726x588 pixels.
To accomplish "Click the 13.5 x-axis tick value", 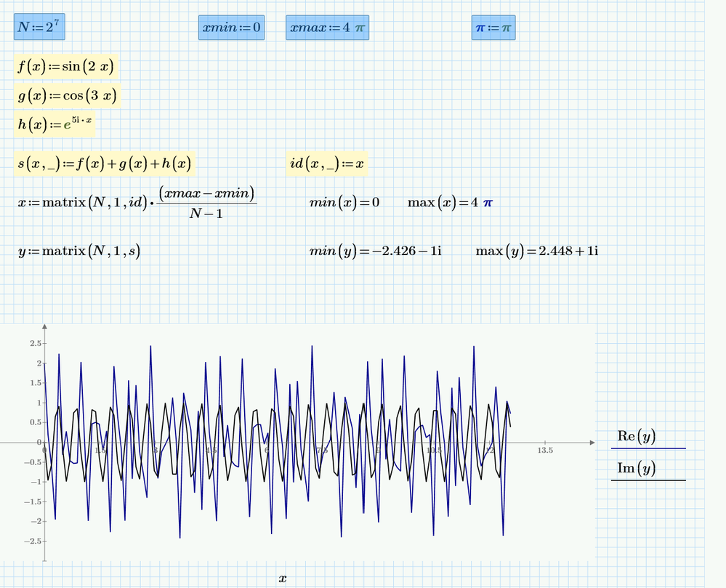I will (545, 451).
